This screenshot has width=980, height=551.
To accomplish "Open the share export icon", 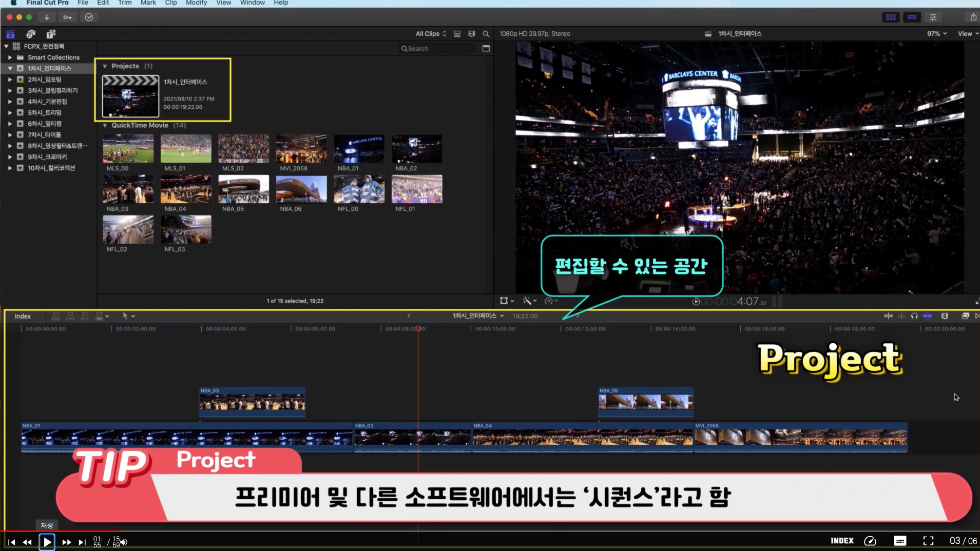I will (x=973, y=17).
